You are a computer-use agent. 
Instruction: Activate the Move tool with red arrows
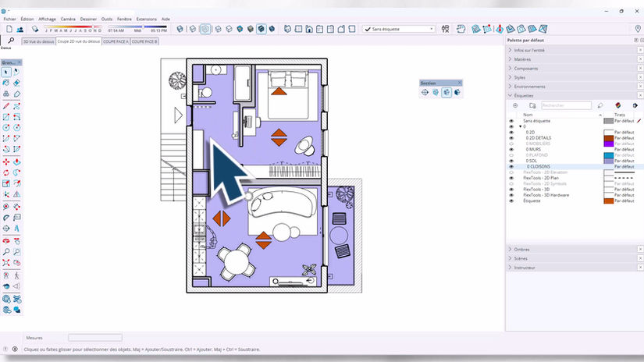(x=6, y=162)
